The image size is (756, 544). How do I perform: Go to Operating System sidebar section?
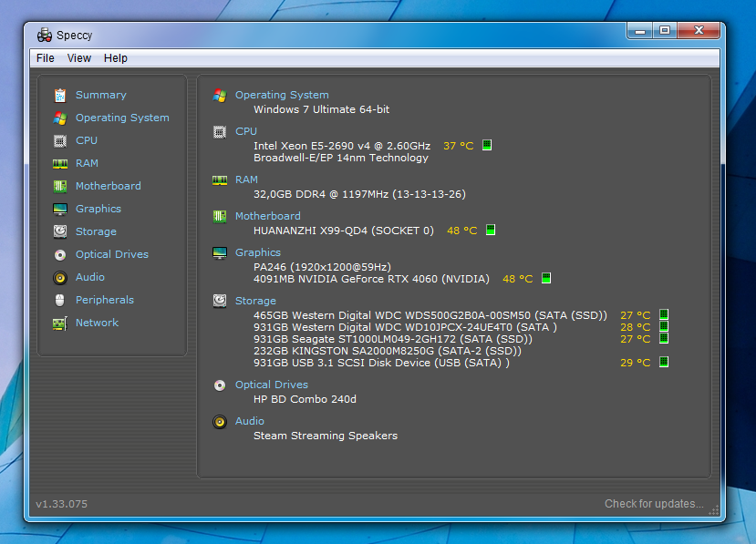[122, 118]
